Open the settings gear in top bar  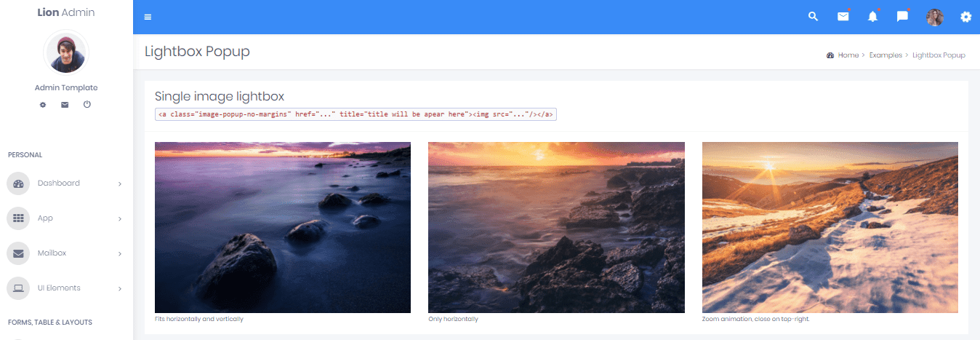pyautogui.click(x=965, y=17)
